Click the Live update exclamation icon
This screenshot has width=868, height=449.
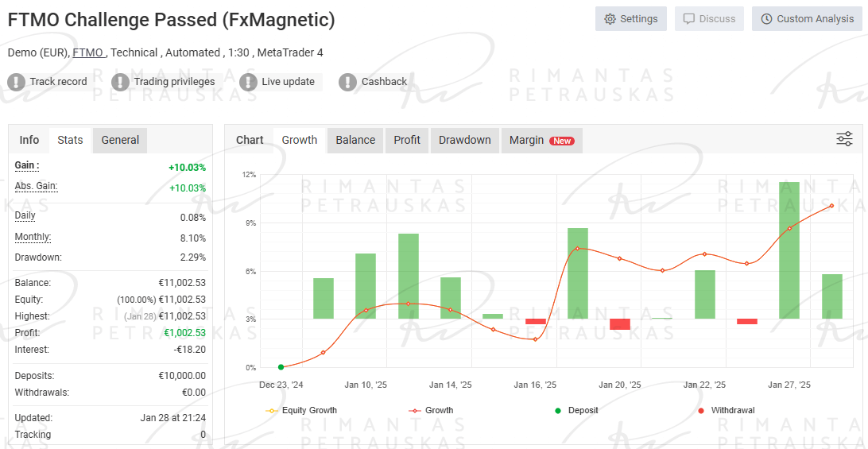(249, 82)
